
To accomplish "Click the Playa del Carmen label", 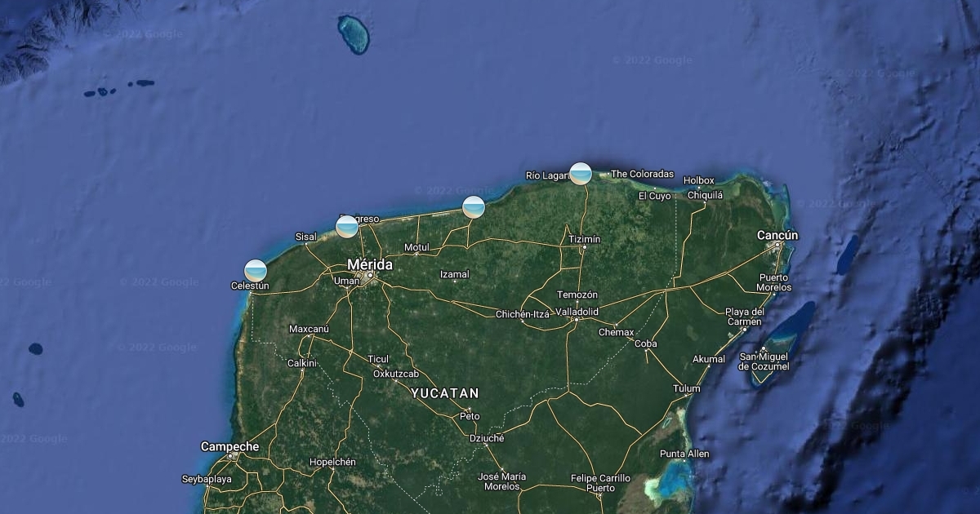I will (x=745, y=317).
